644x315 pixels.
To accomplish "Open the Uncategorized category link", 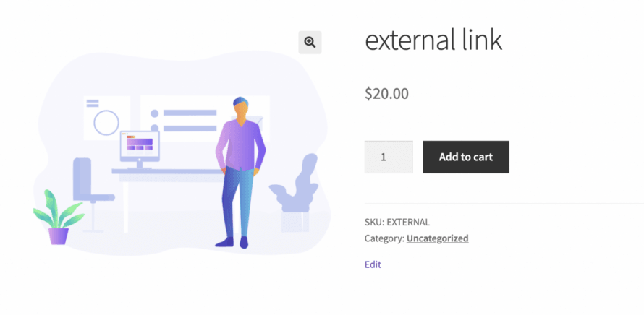I will [x=437, y=238].
